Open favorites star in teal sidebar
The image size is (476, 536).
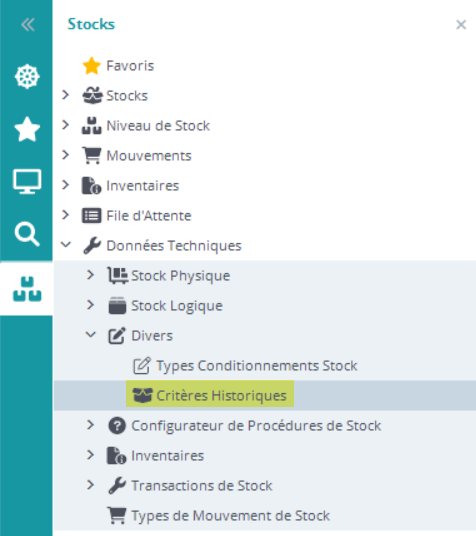click(x=27, y=129)
